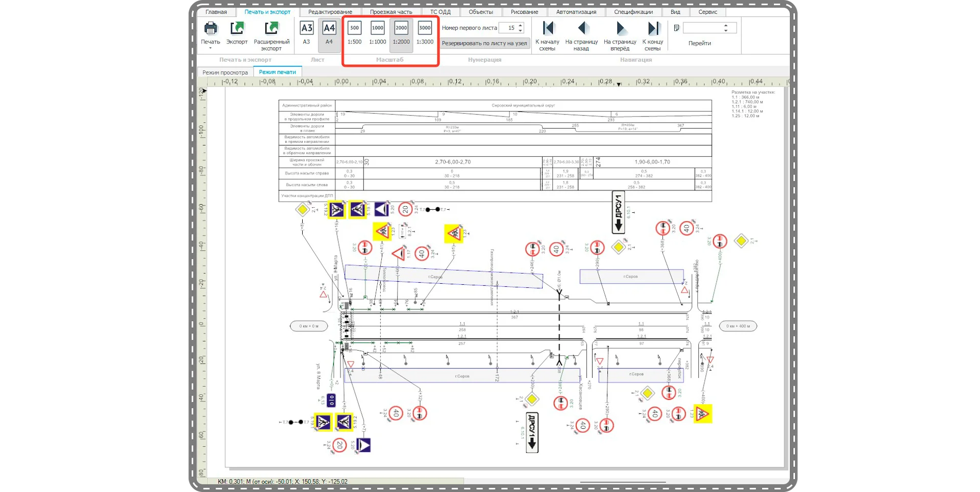Go На страницу вперёд
The image size is (980, 492).
click(x=620, y=28)
